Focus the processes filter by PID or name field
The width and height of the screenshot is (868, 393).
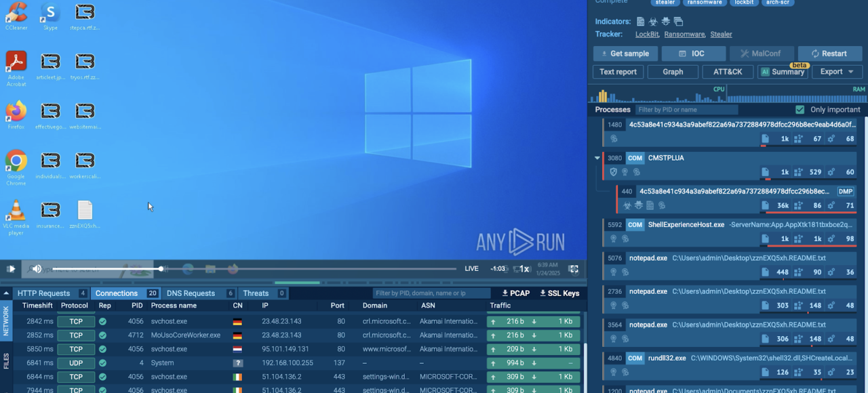pos(686,110)
